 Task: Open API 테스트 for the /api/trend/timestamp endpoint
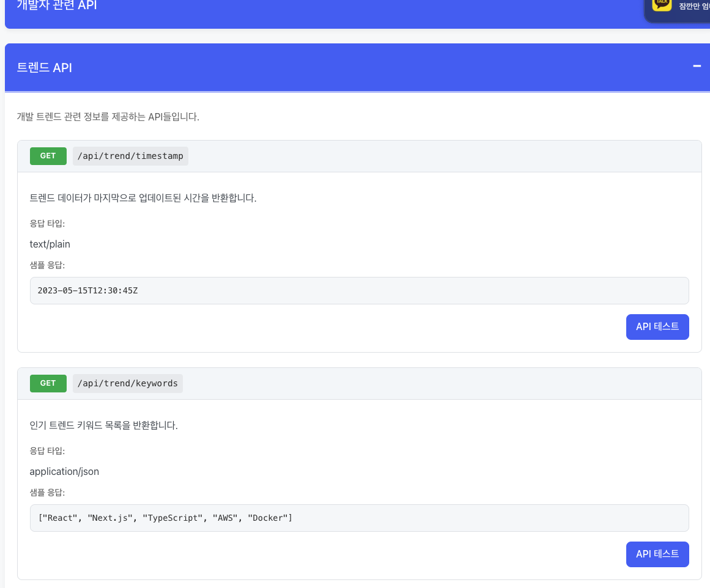coord(657,326)
